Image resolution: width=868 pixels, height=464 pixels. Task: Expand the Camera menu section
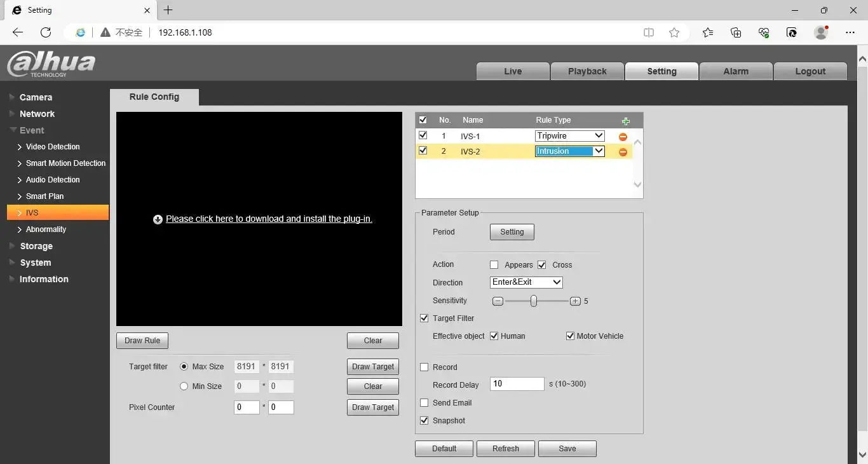tap(36, 97)
